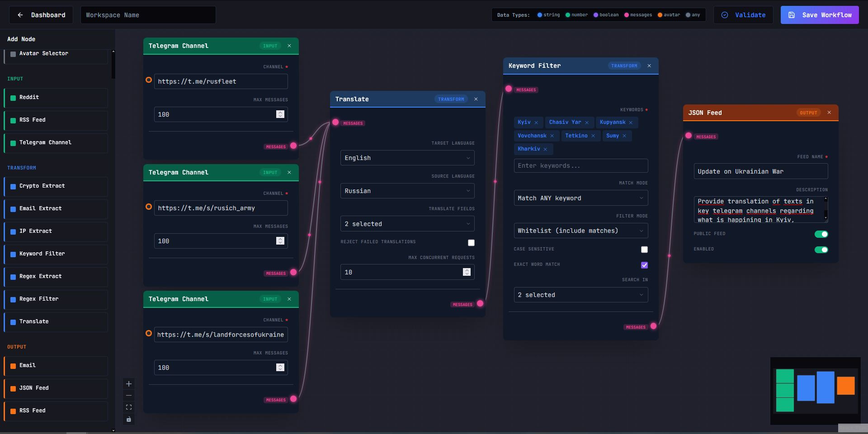Open the Target Language dropdown
This screenshot has height=434, width=868.
[x=407, y=158]
